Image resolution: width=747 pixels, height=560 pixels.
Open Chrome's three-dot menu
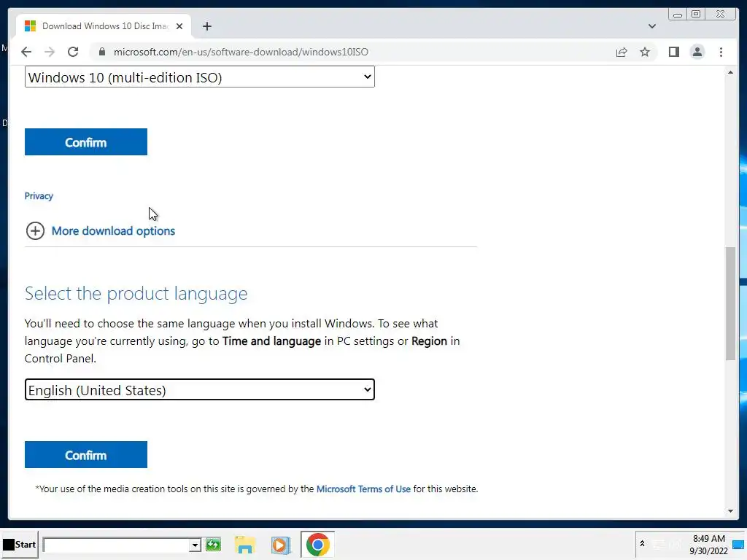[721, 52]
